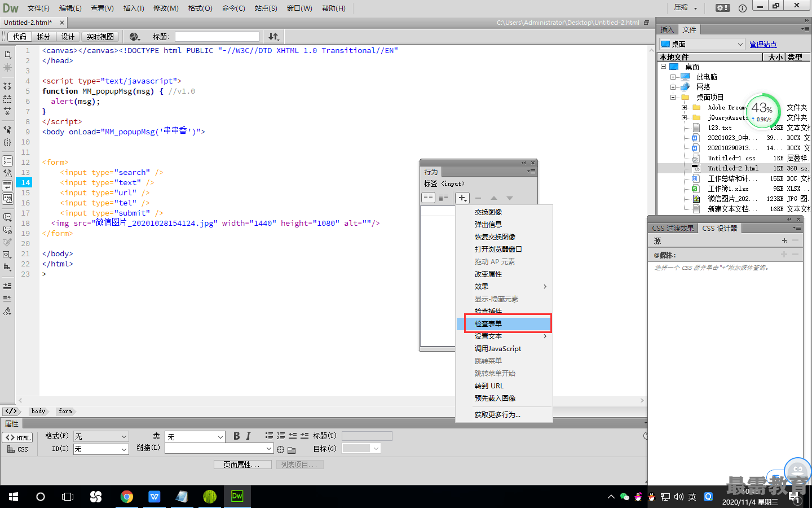Open the Windows Start menu
This screenshot has height=508, width=812.
coord(14,497)
